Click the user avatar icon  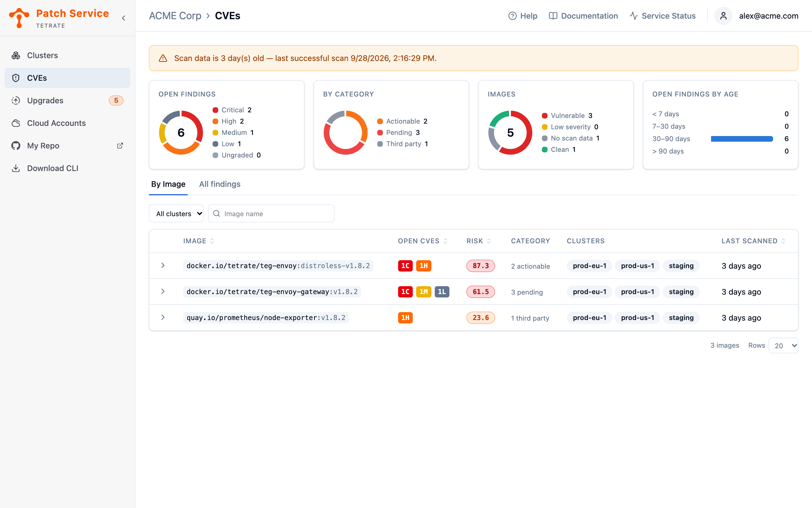723,16
